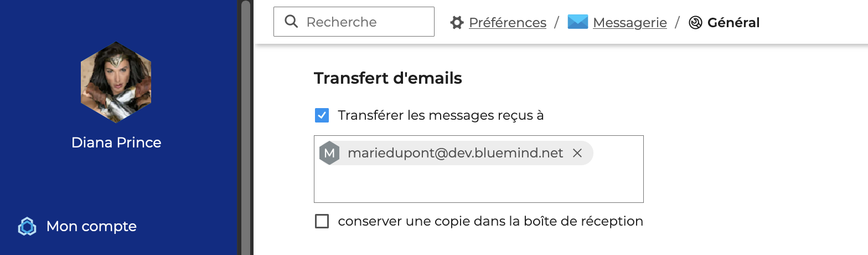Image resolution: width=868 pixels, height=255 pixels.
Task: Click the Messagerie envelope icon
Action: coord(577,22)
